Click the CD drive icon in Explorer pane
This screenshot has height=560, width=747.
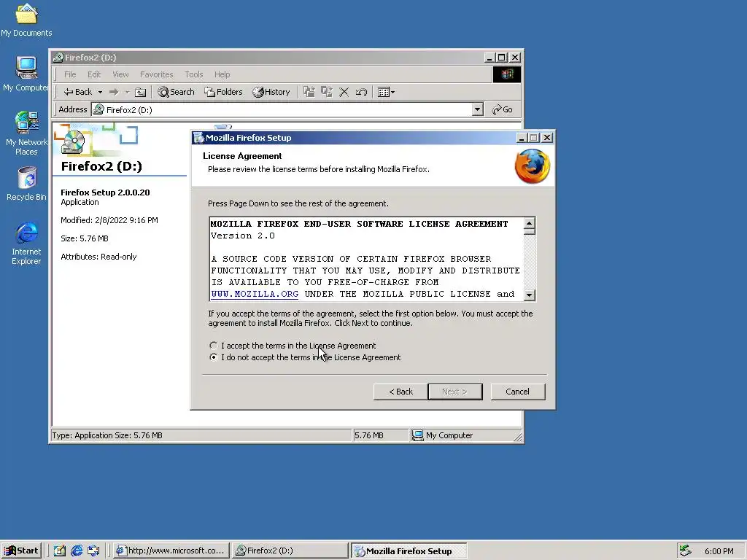tap(73, 141)
